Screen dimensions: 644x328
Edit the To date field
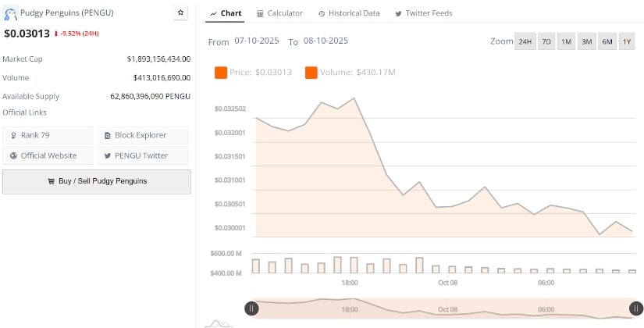[326, 41]
